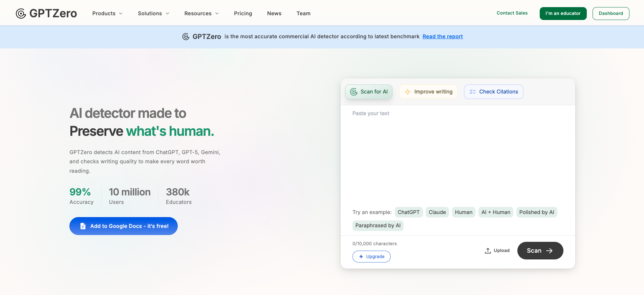The width and height of the screenshot is (644, 295).
Task: Click Add to Google Docs button
Action: [x=124, y=226]
